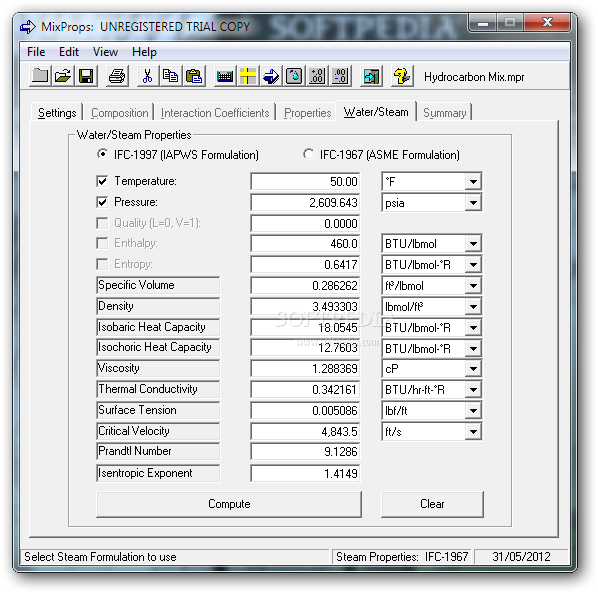598x593 pixels.
Task: Switch to the Summary tab
Action: pos(445,113)
